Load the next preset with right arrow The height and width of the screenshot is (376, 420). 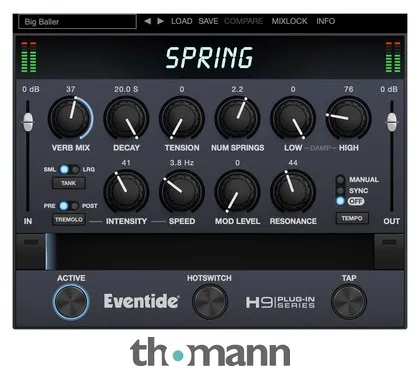click(x=160, y=21)
